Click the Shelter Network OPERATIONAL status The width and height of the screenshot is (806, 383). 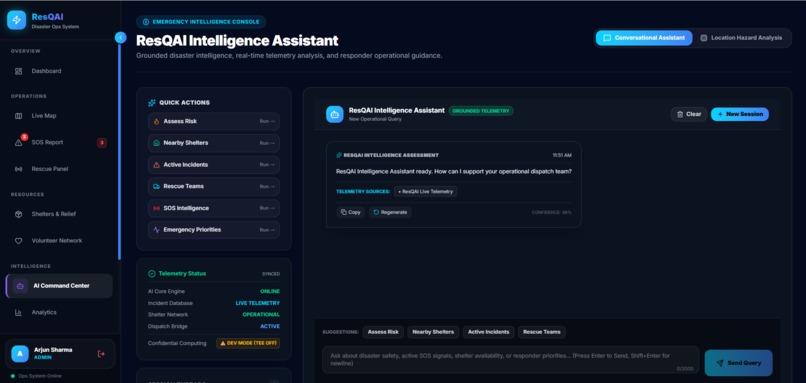click(x=261, y=315)
